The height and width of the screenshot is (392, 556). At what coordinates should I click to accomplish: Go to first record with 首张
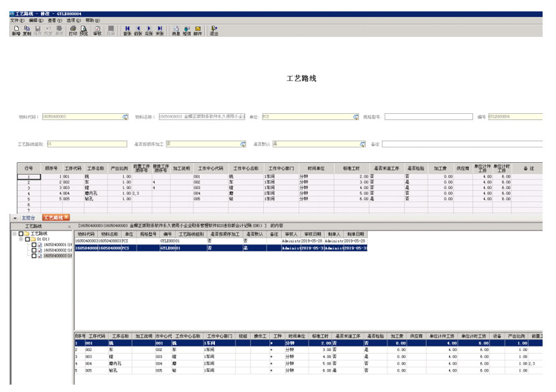click(x=127, y=30)
